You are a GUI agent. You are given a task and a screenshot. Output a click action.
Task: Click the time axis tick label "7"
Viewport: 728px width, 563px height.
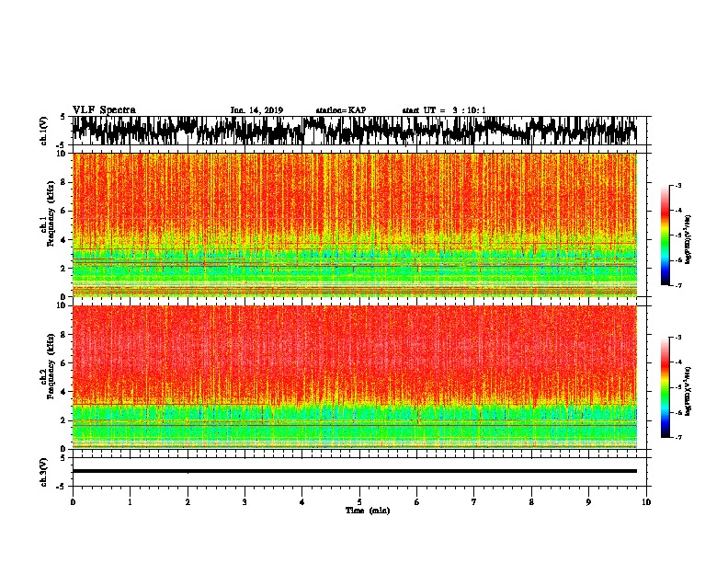click(474, 502)
